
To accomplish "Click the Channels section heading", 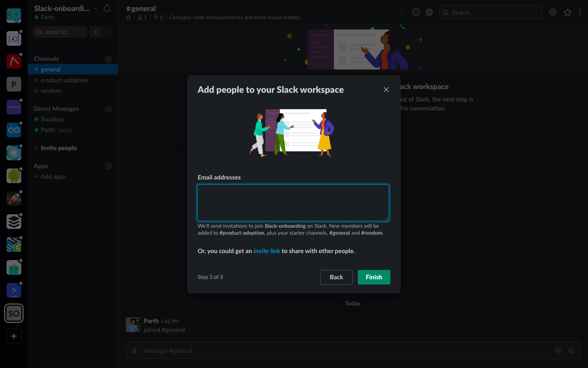I will pyautogui.click(x=46, y=59).
